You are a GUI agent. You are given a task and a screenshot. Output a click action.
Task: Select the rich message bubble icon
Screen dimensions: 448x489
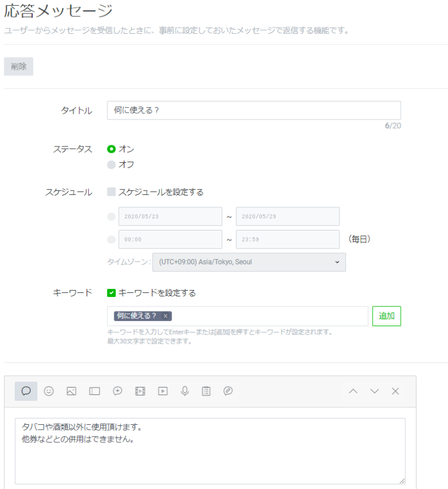point(117,392)
